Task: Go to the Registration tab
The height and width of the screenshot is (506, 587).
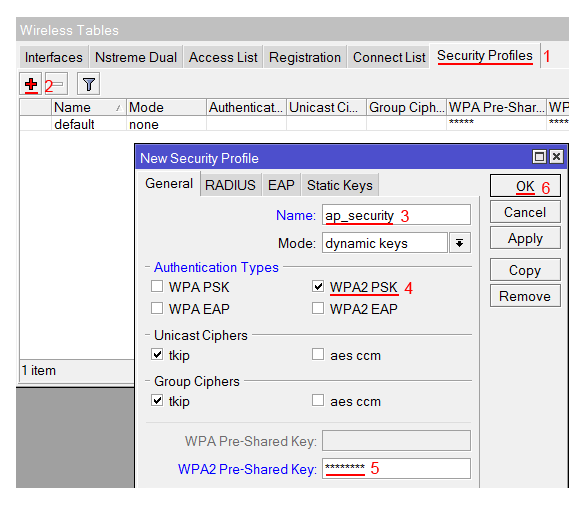Action: (305, 57)
